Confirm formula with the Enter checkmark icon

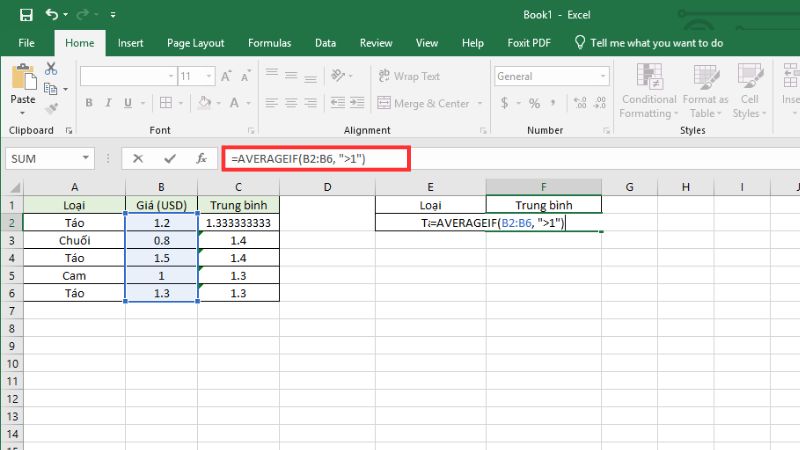coord(169,158)
